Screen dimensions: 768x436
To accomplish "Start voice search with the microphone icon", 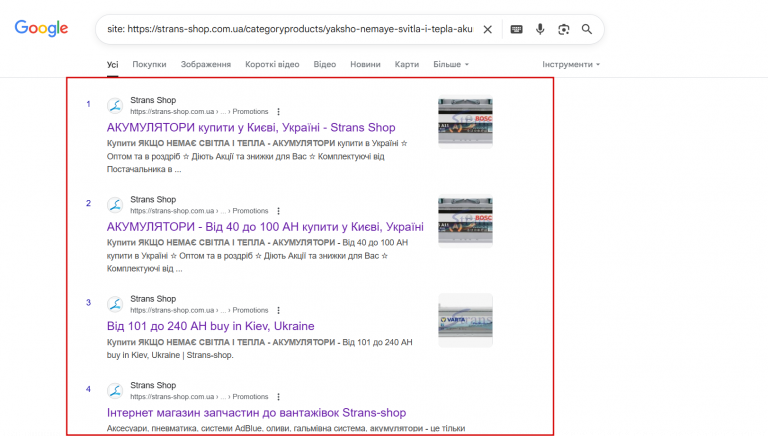I will 540,29.
